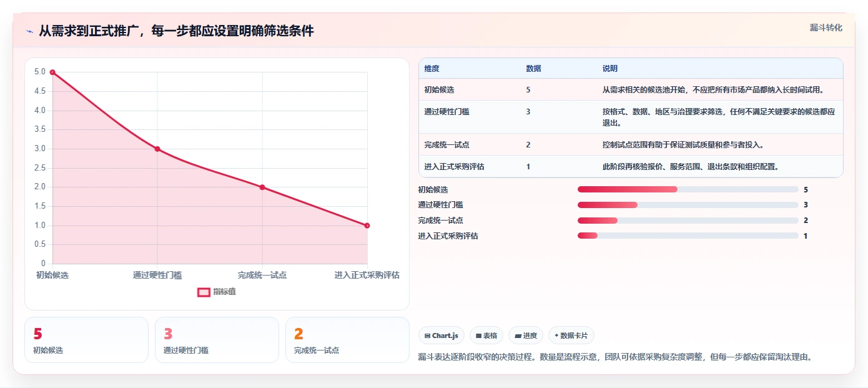Click the description starting 此阶段再核验报价
Viewport: 868px width, 388px height.
pos(690,167)
